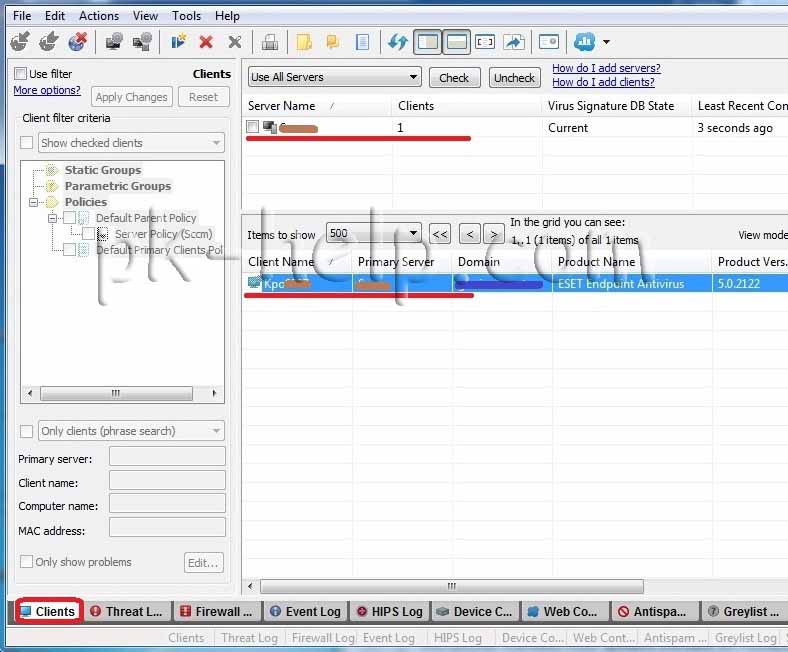Switch to the HIPS Log tab
This screenshot has width=788, height=652.
click(389, 611)
